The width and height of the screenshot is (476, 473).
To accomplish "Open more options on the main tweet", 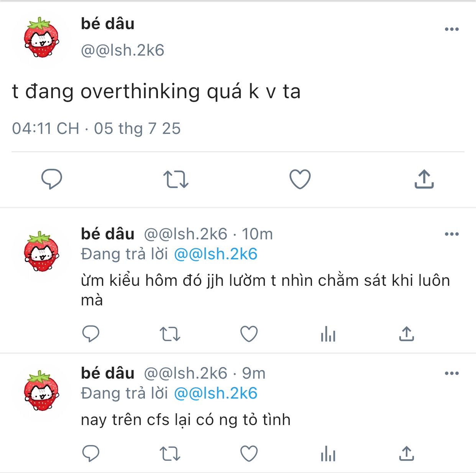I will pos(452,29).
